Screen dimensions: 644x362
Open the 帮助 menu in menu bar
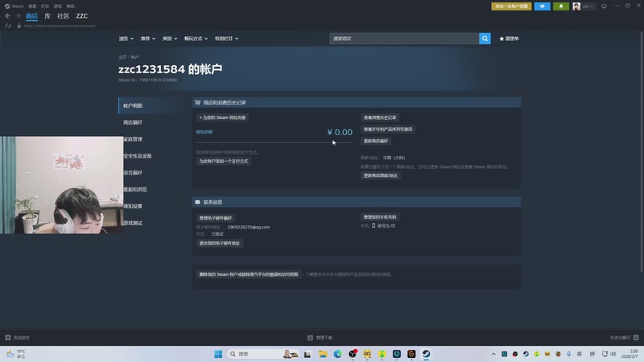click(70, 6)
